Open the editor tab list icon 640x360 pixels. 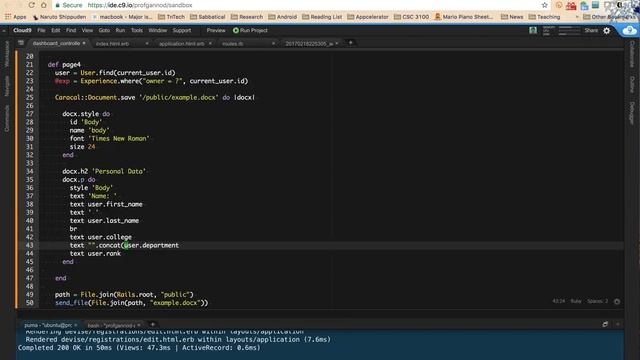[21, 43]
